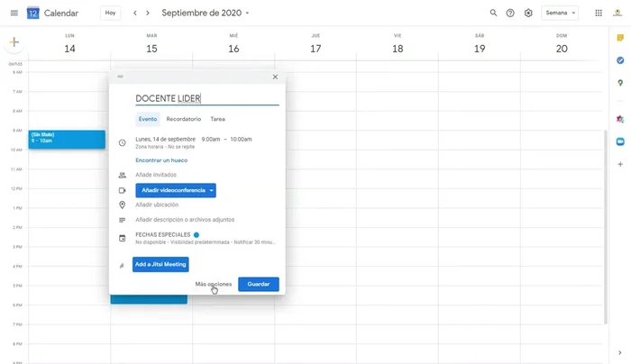This screenshot has width=631, height=364.
Task: Switch to the Tarea tab
Action: point(218,119)
